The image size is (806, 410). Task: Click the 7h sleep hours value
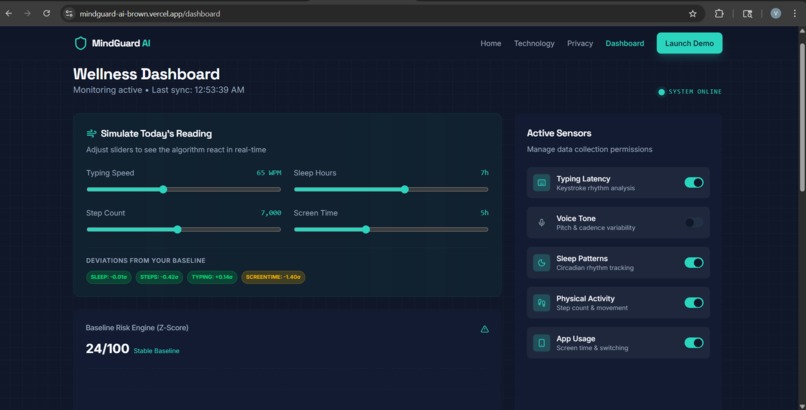[484, 173]
